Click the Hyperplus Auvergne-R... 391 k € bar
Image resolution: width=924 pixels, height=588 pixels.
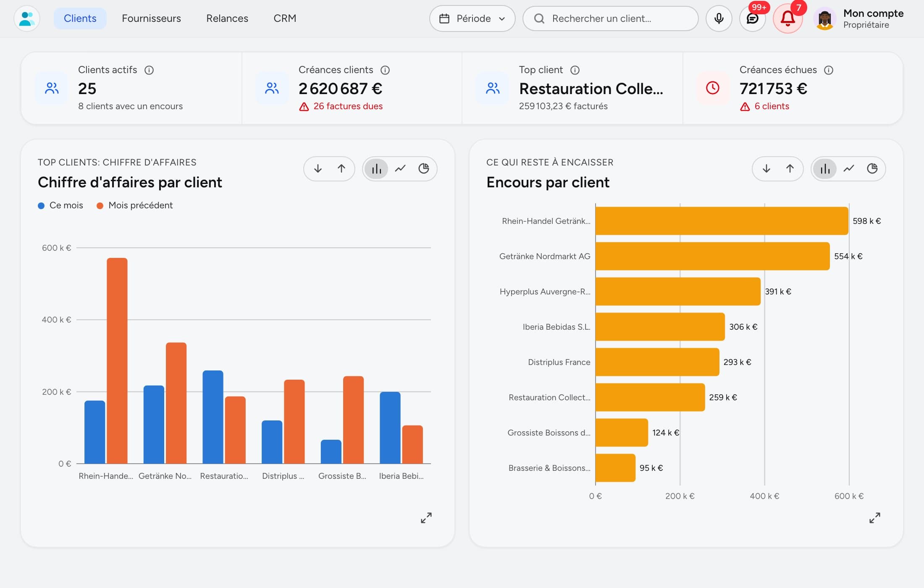click(678, 291)
